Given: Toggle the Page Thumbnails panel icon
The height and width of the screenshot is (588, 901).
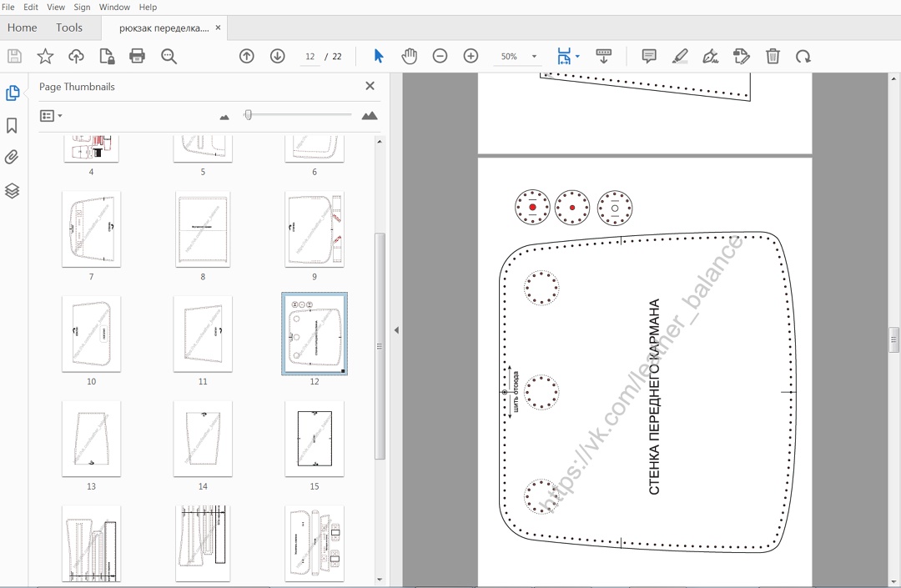Looking at the screenshot, I should (13, 93).
